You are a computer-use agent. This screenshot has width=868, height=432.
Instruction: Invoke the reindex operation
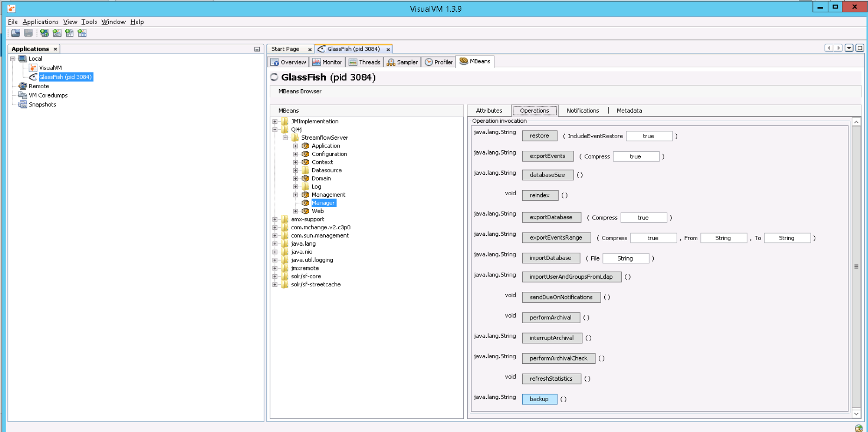click(x=540, y=195)
